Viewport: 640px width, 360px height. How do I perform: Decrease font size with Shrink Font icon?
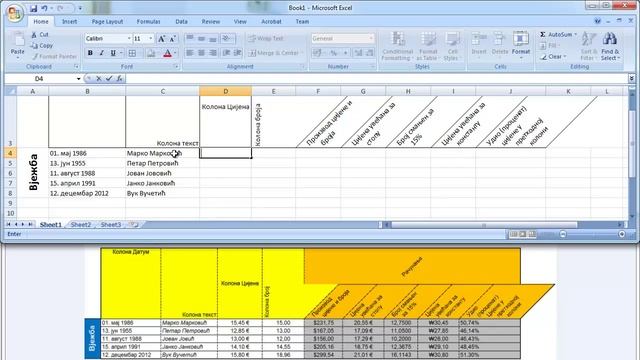pos(172,38)
